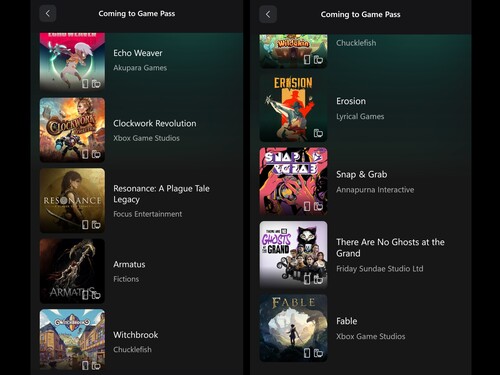
Task: Click console icon on Fable cover
Action: coord(307,353)
